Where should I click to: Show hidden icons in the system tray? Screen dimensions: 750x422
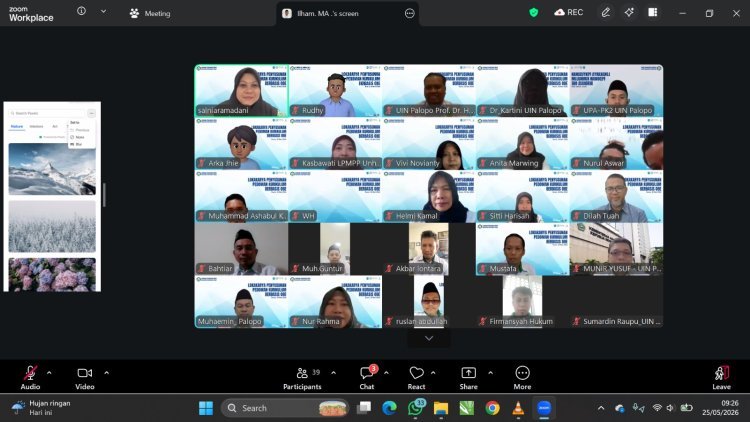point(601,408)
